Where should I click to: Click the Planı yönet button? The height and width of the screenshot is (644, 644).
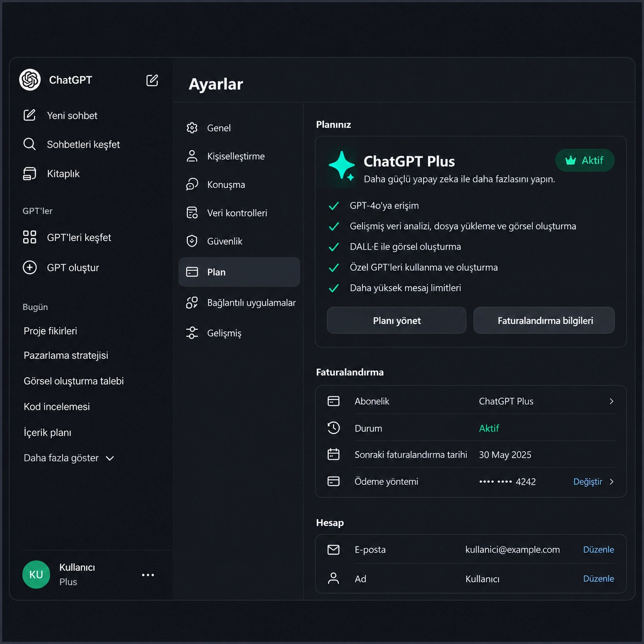click(x=396, y=320)
